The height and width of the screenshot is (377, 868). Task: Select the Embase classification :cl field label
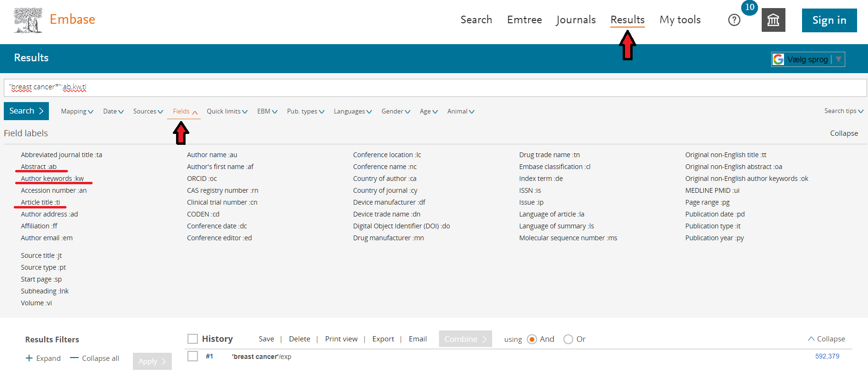coord(555,167)
